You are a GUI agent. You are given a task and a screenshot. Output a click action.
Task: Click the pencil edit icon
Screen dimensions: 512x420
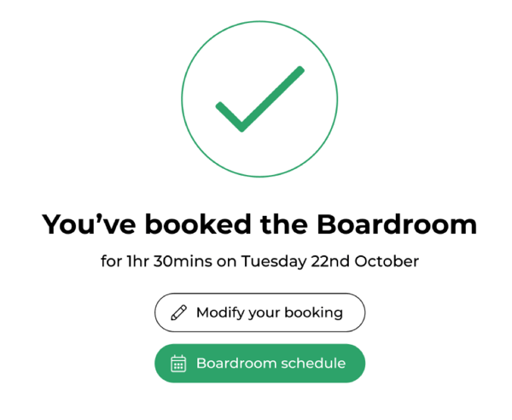click(x=179, y=312)
